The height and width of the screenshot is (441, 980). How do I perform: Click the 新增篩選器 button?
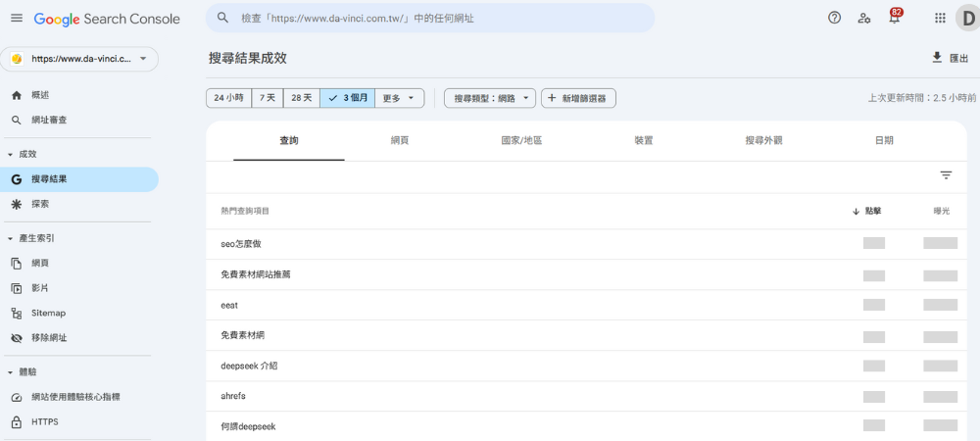(x=579, y=98)
